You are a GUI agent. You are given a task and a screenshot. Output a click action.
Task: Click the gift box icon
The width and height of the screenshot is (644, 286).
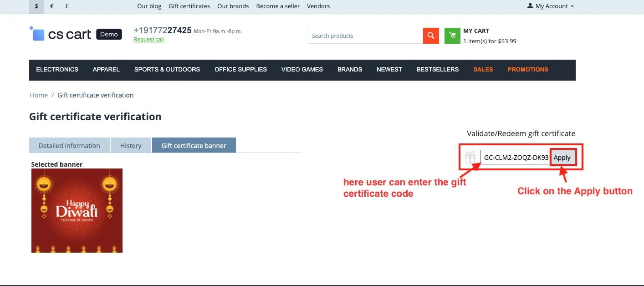pos(470,158)
